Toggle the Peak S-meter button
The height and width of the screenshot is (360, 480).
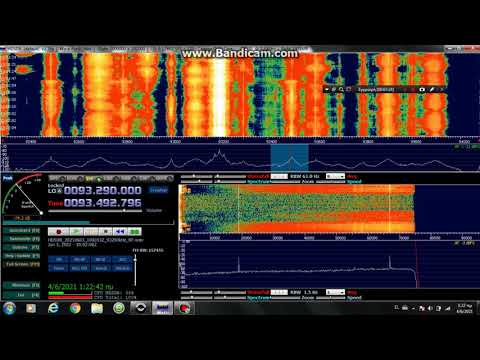point(8,178)
